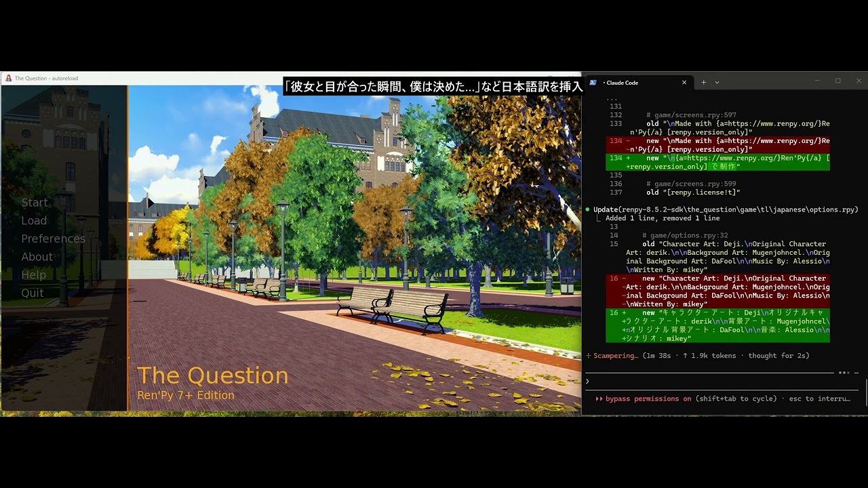Screen dimensions: 868x488
Task: Open the Load menu in The Question
Action: tap(34, 220)
